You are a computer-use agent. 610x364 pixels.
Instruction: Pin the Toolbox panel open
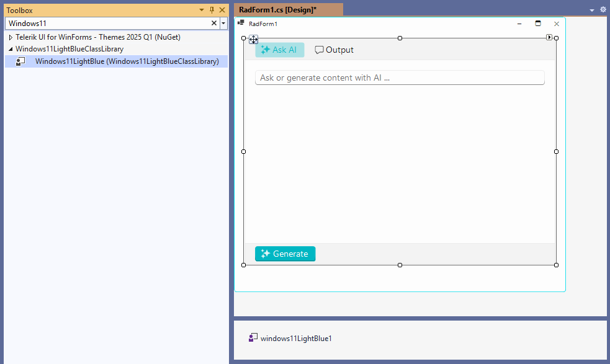pos(212,9)
